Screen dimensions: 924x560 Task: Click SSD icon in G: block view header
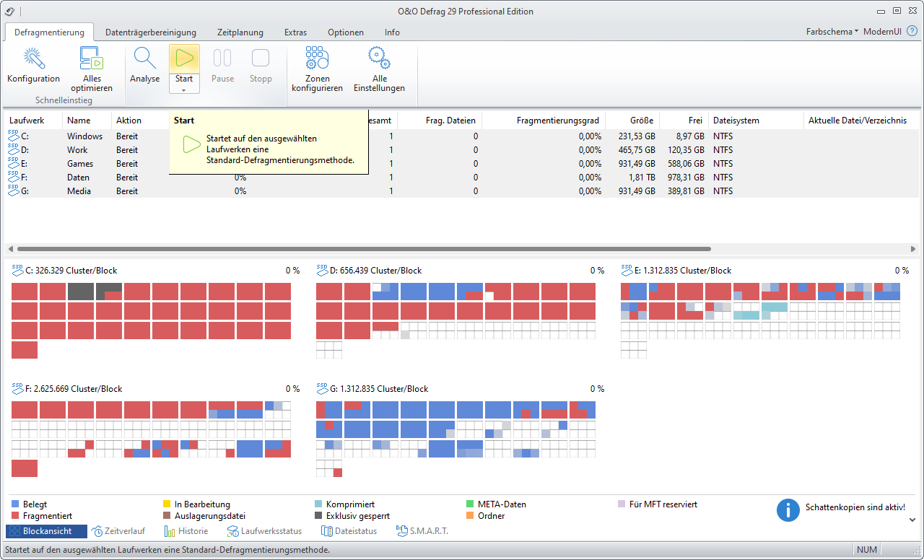322,388
